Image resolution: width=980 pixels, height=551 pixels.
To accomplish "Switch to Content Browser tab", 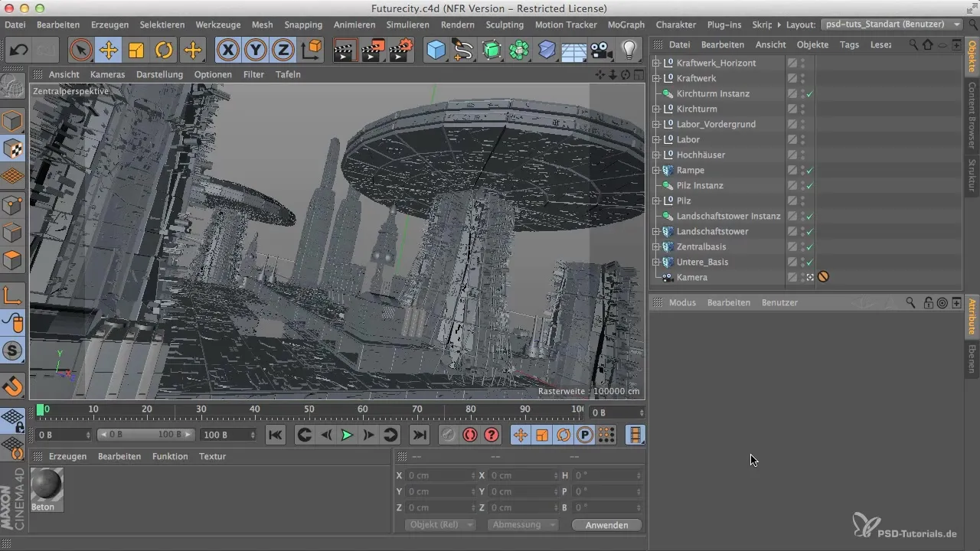I will (x=972, y=116).
